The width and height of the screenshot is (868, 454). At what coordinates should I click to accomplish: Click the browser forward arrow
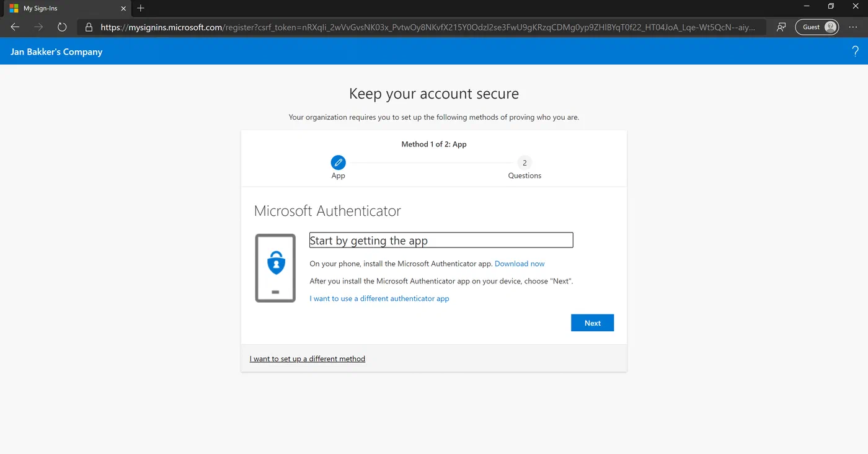pyautogui.click(x=39, y=27)
